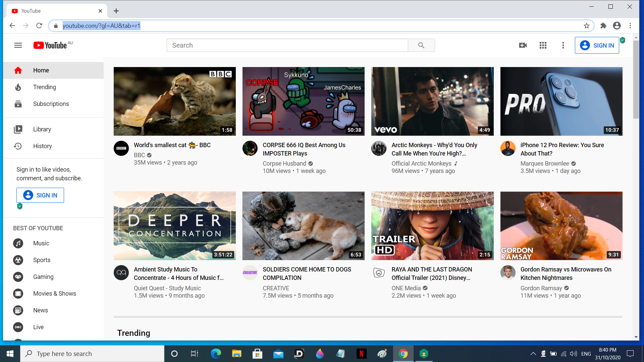The height and width of the screenshot is (362, 644).
Task: Open the YouTube apps grid
Action: pyautogui.click(x=543, y=45)
